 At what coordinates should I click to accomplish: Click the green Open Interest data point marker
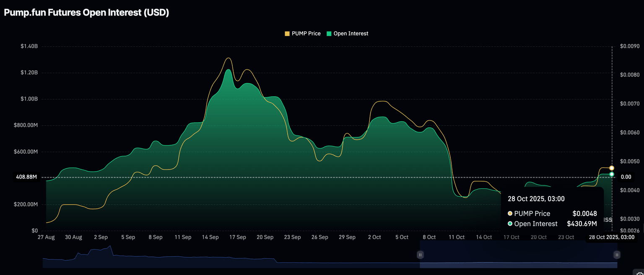[x=612, y=174]
